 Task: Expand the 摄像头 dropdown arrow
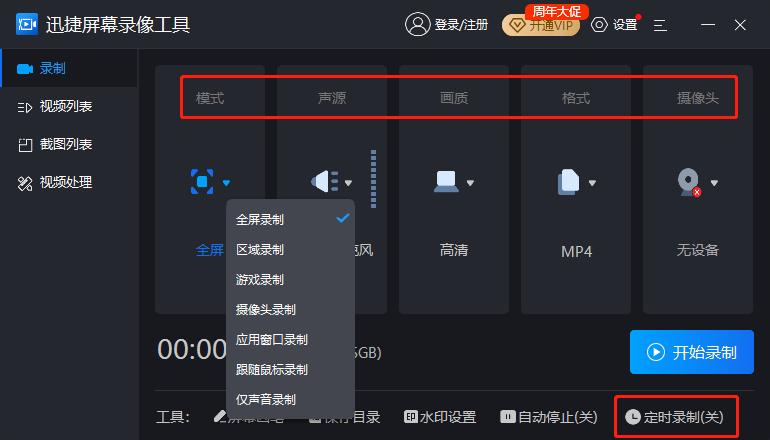tap(714, 183)
